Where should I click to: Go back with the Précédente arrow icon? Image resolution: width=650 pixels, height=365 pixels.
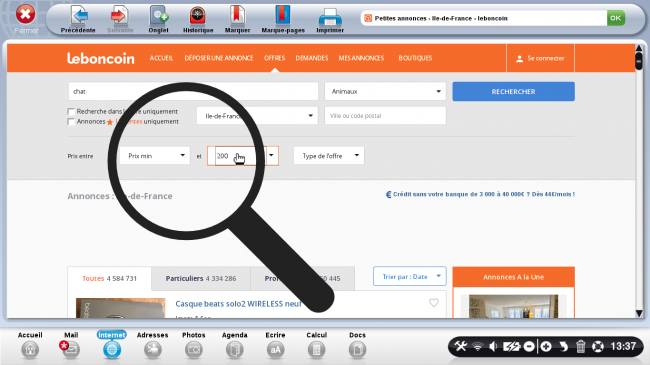(79, 16)
